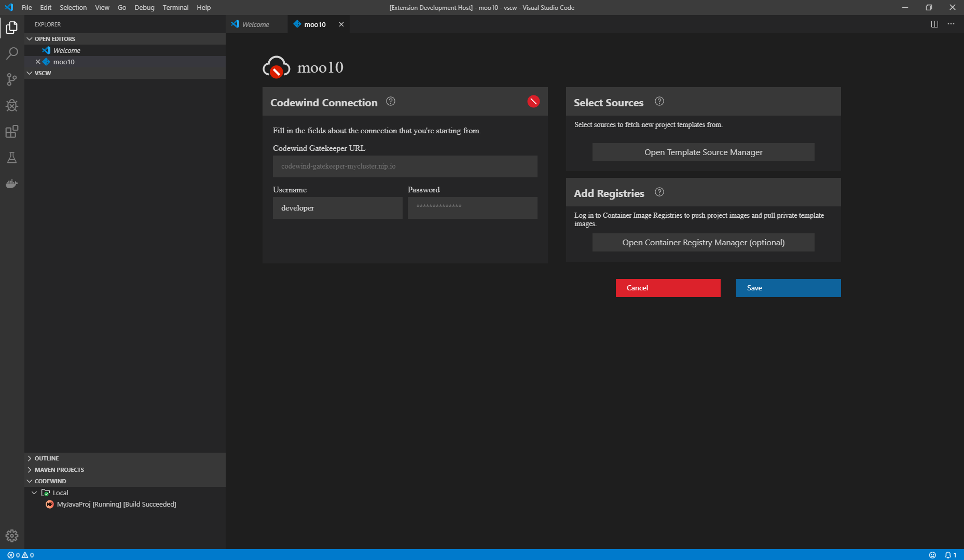Viewport: 964px width, 560px height.
Task: Collapse the Local Codewind connection node
Action: tap(34, 493)
